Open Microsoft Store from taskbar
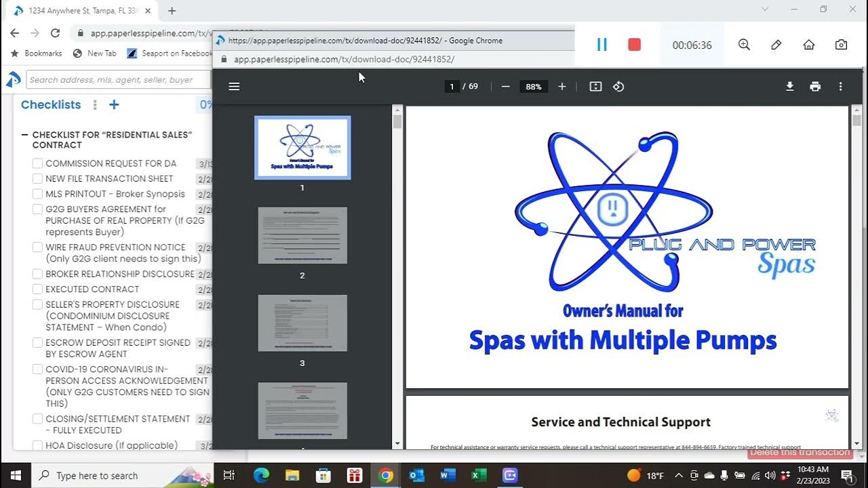868x488 pixels. pyautogui.click(x=323, y=475)
